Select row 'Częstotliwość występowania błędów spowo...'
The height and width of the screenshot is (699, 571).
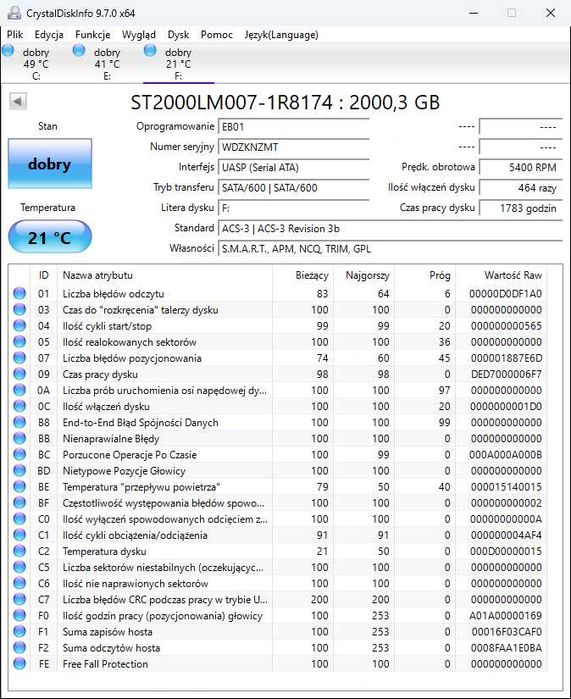(x=278, y=503)
